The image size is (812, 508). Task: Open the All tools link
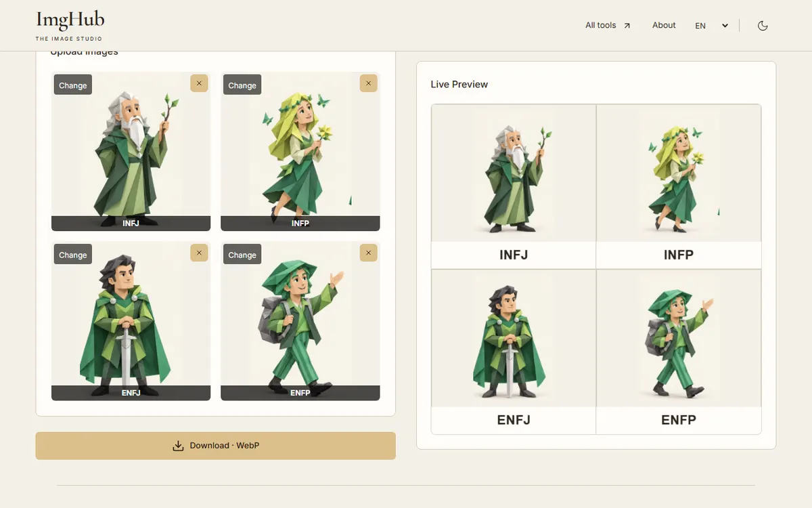click(x=608, y=26)
